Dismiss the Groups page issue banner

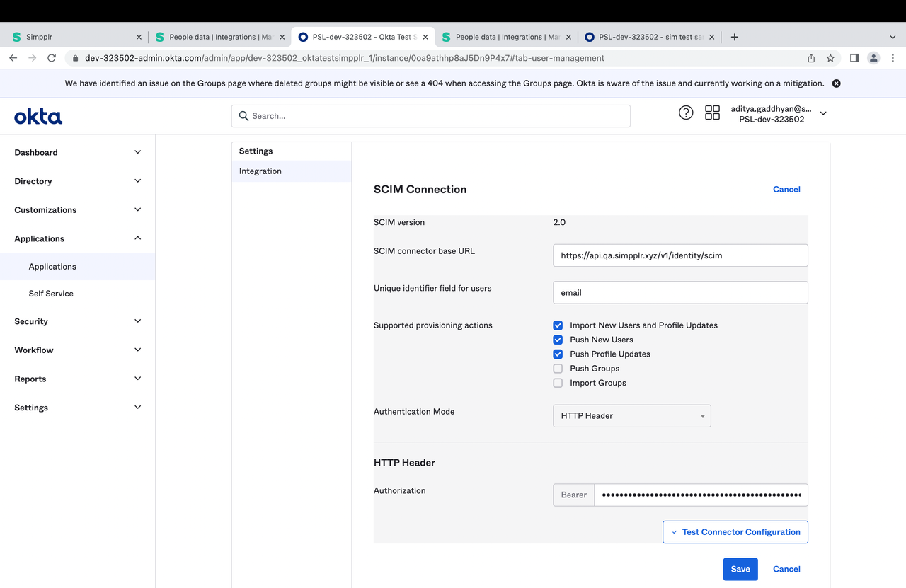click(836, 83)
